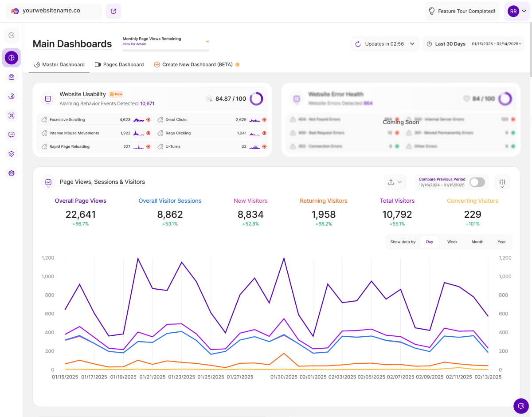
Task: Open the shield icon in sidebar
Action: [x=12, y=154]
